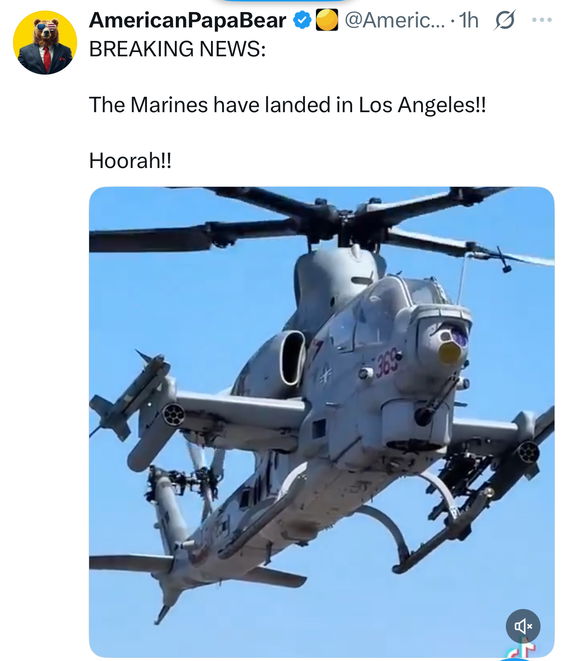Screen dimensions: 568x661
Task: Open the @Americ... handle link
Action: coord(394,20)
